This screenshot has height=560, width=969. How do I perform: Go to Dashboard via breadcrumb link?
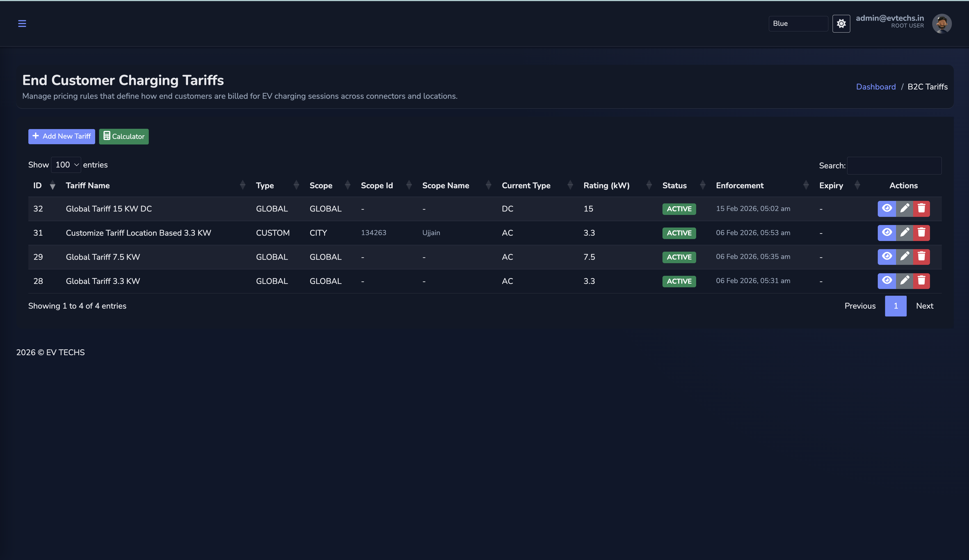click(x=876, y=86)
